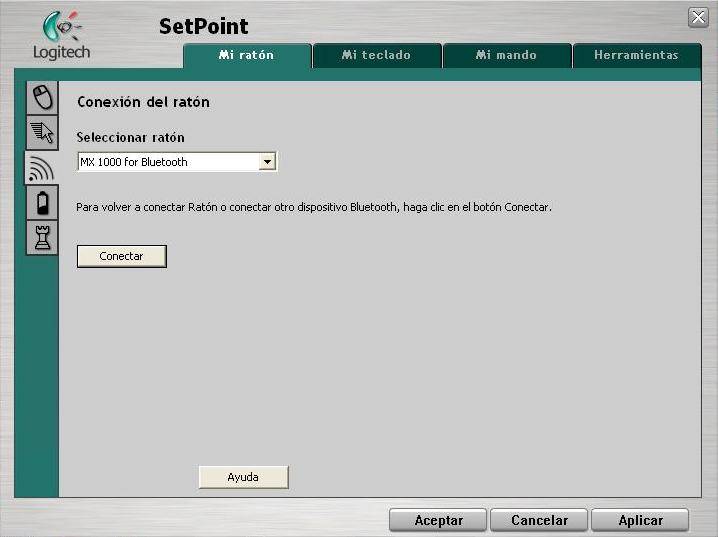
Task: Open help with the Ayuda button
Action: [243, 477]
